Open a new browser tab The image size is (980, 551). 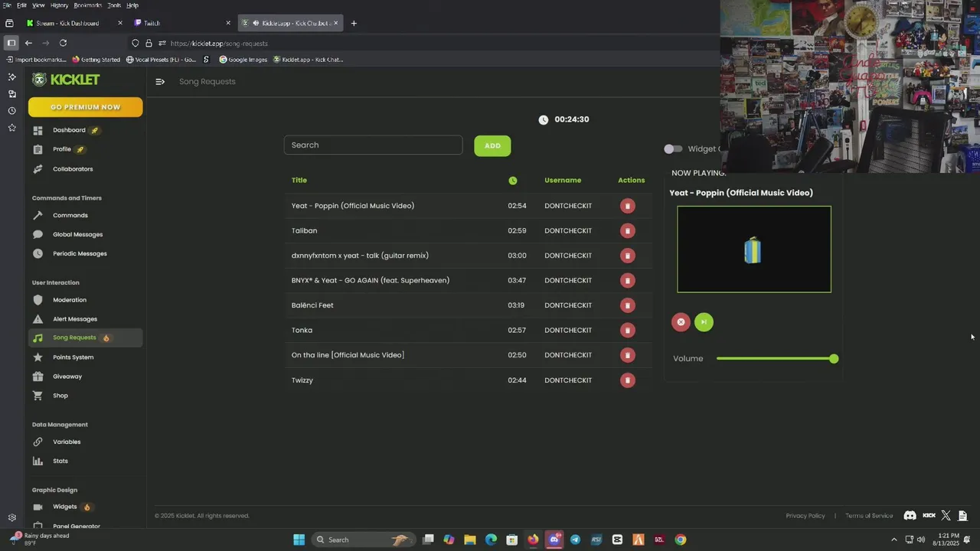click(354, 23)
